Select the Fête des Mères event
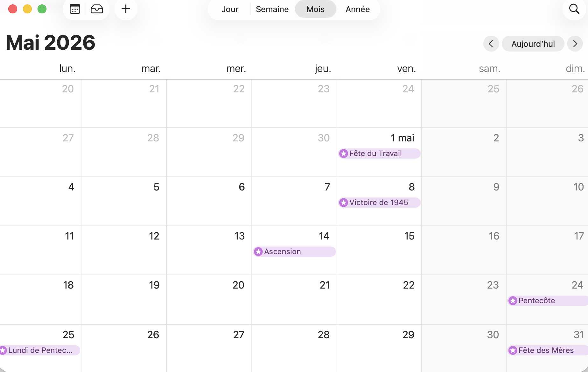The image size is (588, 372). [x=546, y=350]
